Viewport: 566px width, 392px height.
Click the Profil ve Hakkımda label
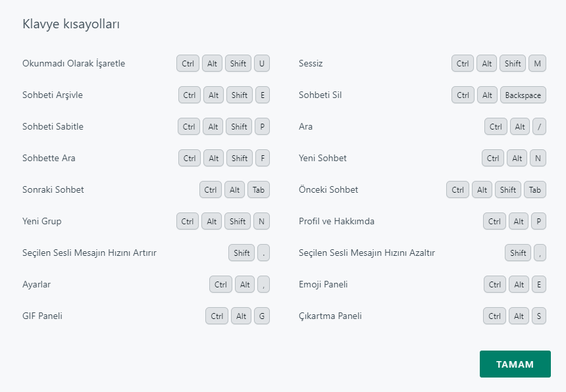[336, 222]
